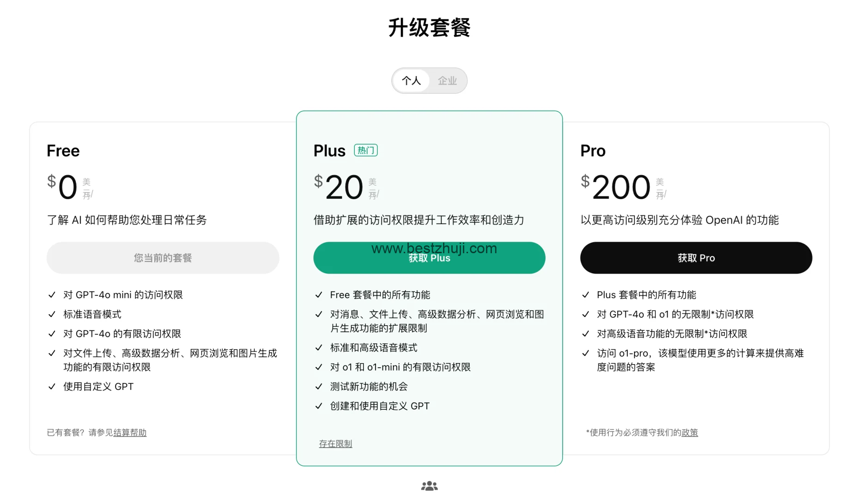
Task: Open the 政策 link under Pro
Action: click(x=689, y=433)
